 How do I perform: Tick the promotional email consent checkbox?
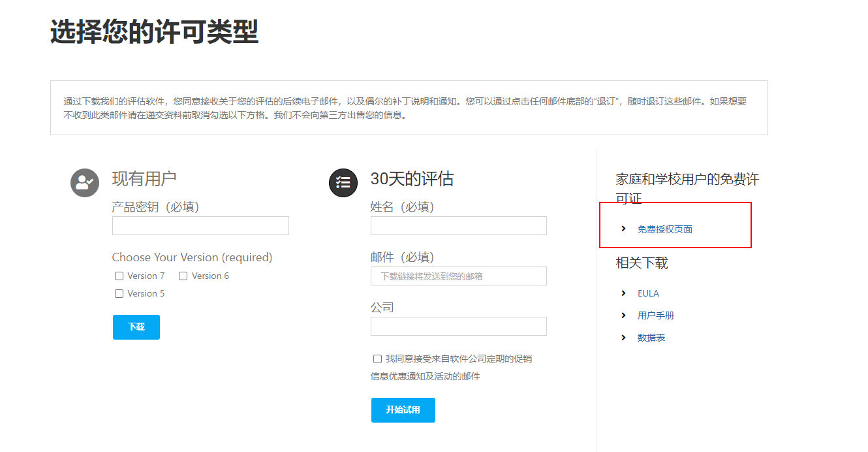tap(377, 359)
